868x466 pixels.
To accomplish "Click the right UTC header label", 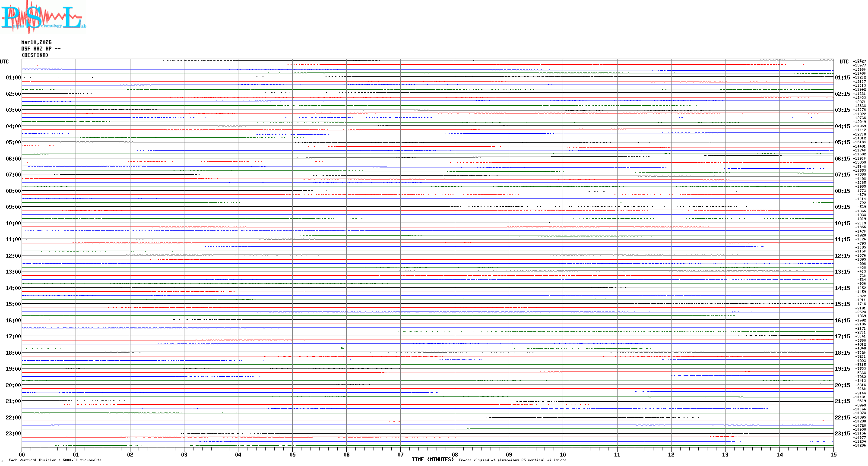I will (x=844, y=62).
